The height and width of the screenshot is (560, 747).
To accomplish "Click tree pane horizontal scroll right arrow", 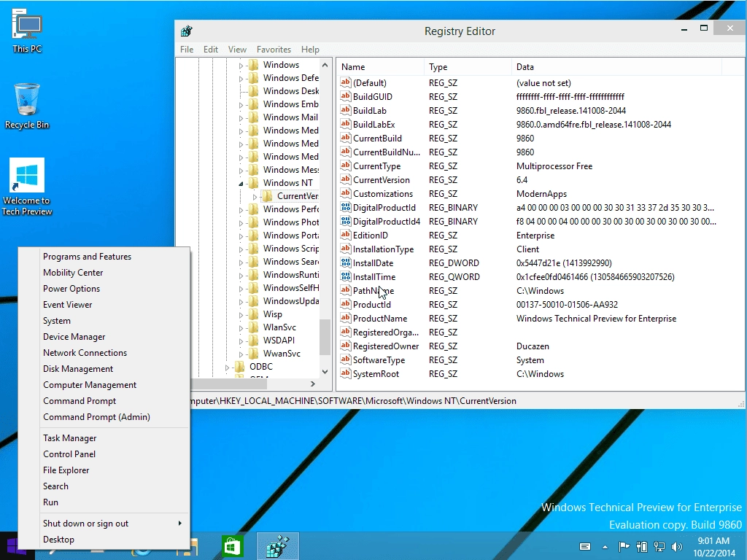I will pyautogui.click(x=312, y=384).
